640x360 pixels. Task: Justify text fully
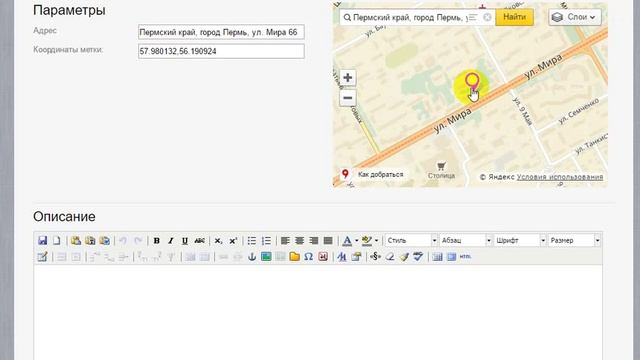[x=328, y=241]
